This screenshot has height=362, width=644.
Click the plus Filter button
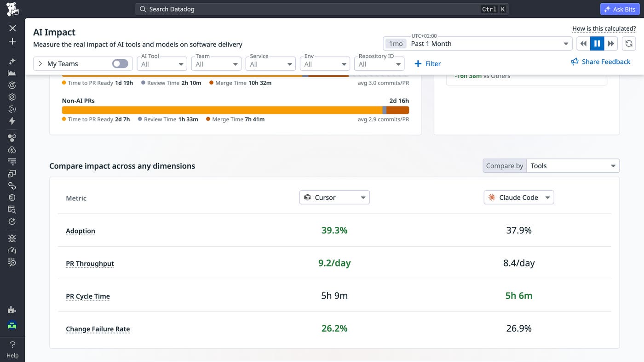click(x=428, y=64)
